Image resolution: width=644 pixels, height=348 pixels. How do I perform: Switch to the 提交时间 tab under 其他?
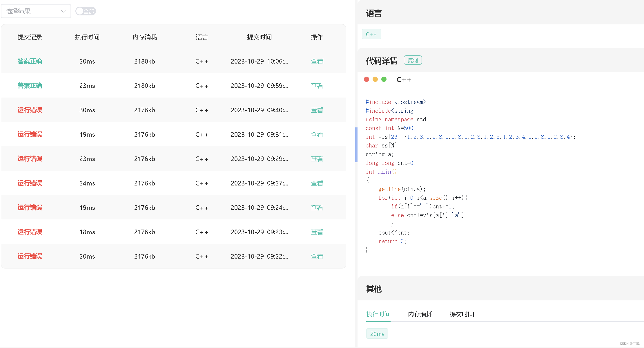(x=462, y=314)
